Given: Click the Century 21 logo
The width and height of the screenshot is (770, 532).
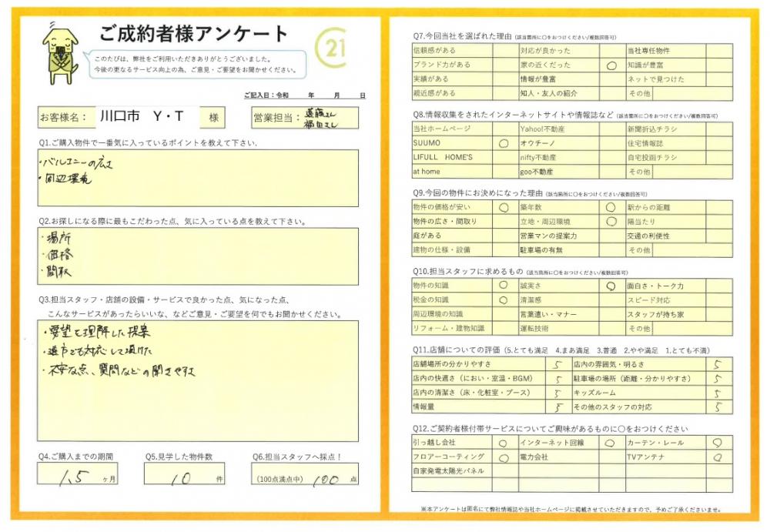Looking at the screenshot, I should [x=332, y=49].
